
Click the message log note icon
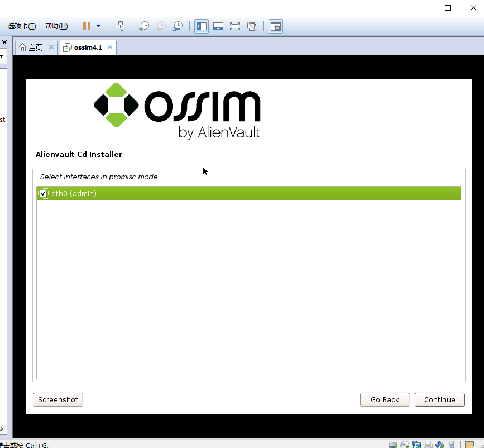469,445
